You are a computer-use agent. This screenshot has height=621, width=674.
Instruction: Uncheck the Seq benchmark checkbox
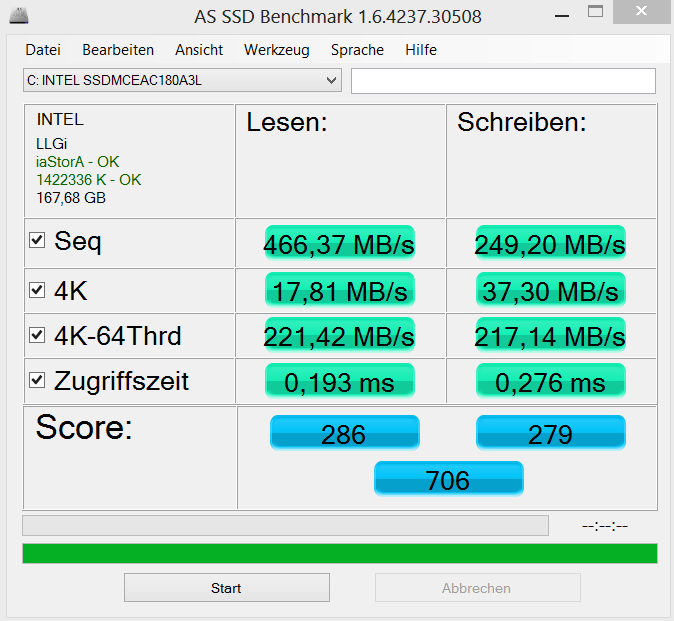(x=37, y=240)
